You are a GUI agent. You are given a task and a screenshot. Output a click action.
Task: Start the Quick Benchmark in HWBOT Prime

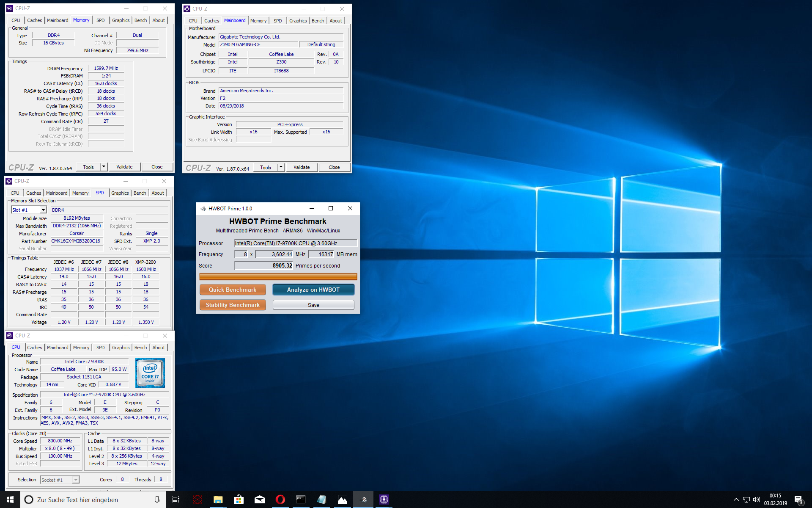pos(233,290)
